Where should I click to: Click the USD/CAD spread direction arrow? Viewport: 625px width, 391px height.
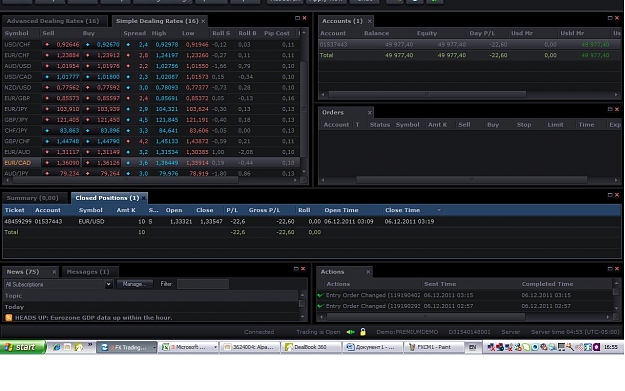128,77
